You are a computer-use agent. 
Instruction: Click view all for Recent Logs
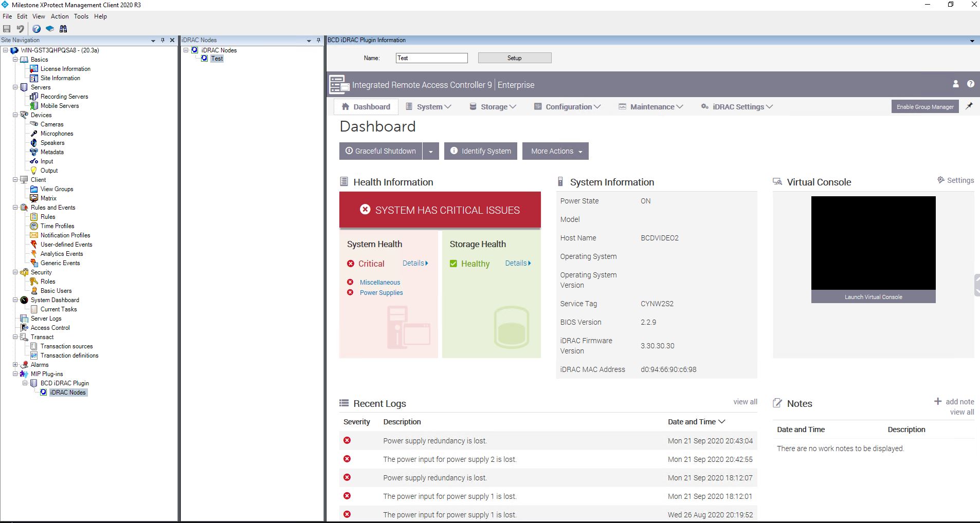pos(746,402)
